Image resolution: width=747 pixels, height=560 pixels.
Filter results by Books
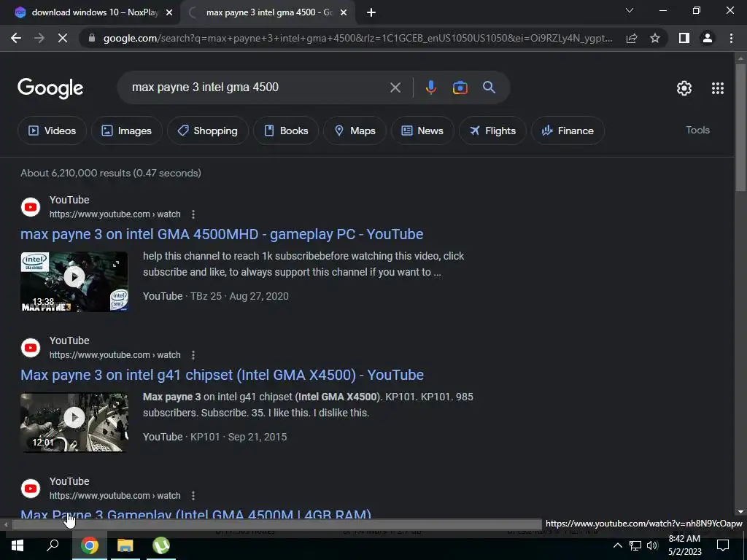(x=286, y=131)
